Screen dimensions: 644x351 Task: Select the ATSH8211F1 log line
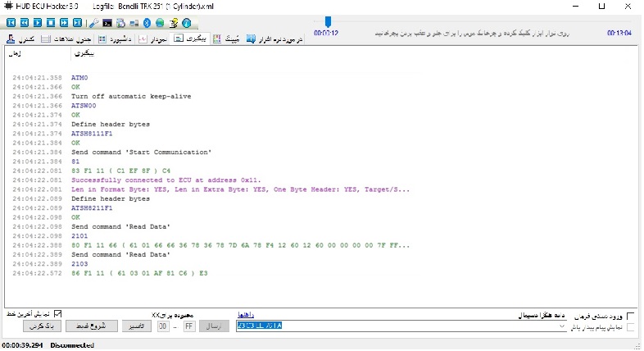pyautogui.click(x=92, y=208)
